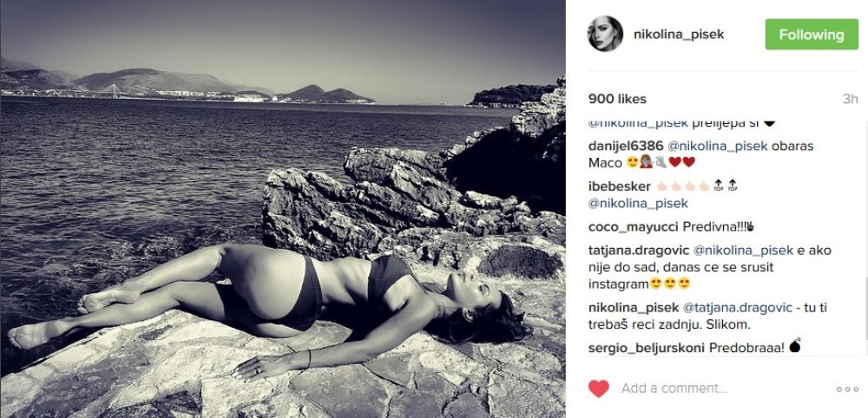The image size is (868, 418).
Task: Open commenter sergio_beljurskoni's profile
Action: point(646,348)
